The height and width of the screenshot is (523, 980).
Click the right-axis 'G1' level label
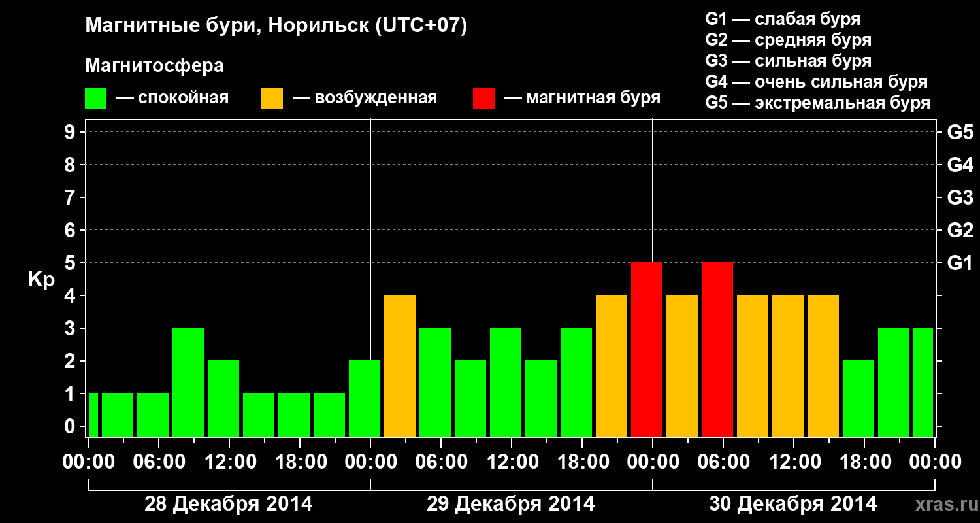[x=960, y=263]
